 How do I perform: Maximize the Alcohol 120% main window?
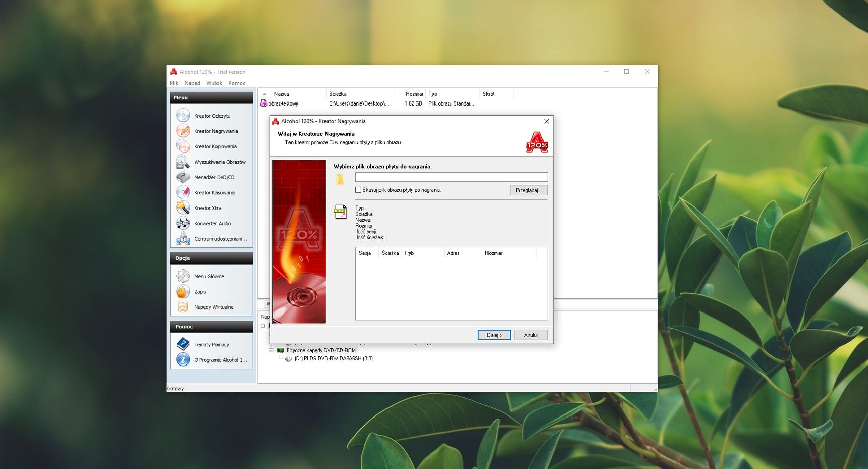[x=626, y=72]
